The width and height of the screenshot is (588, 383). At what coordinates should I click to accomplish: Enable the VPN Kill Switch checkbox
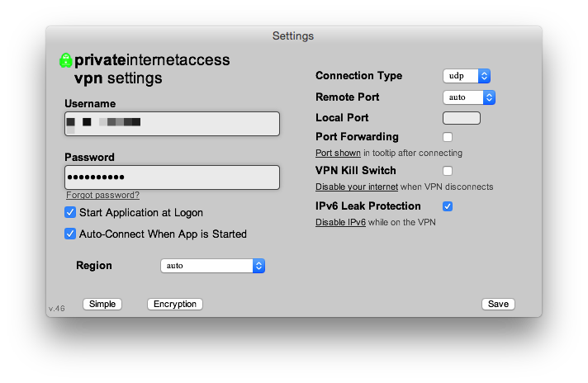[x=448, y=171]
